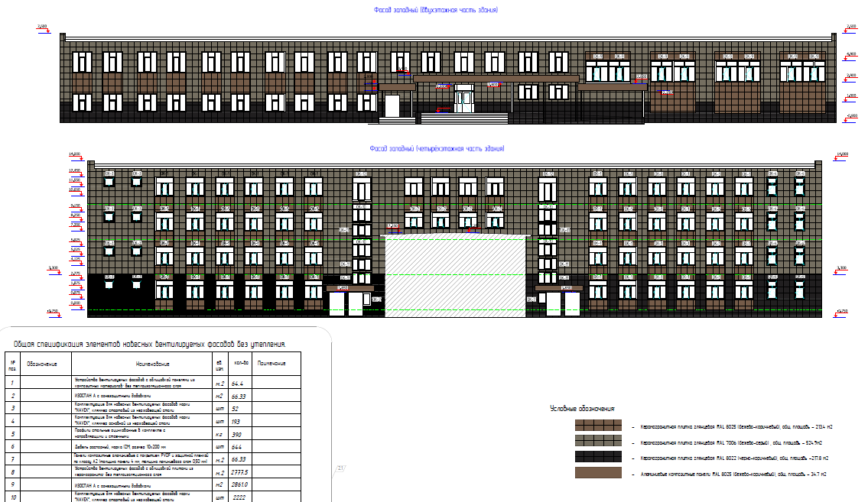Click the 'Условные обозначения' legend heading
The image size is (868, 502).
point(582,409)
